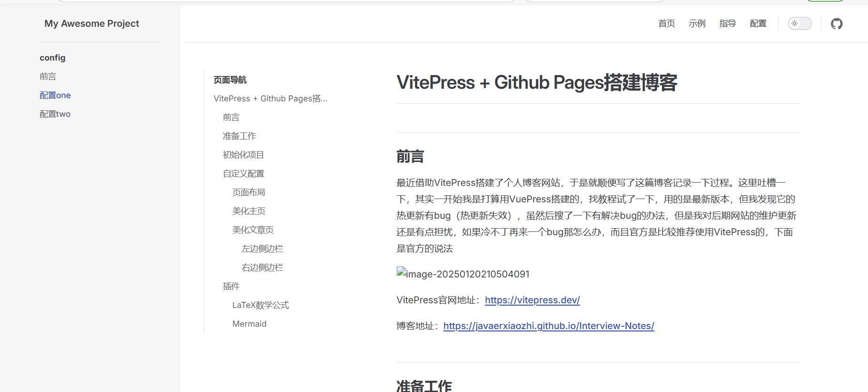Click the 前言 section heading in article
The height and width of the screenshot is (392, 868).
coord(410,156)
